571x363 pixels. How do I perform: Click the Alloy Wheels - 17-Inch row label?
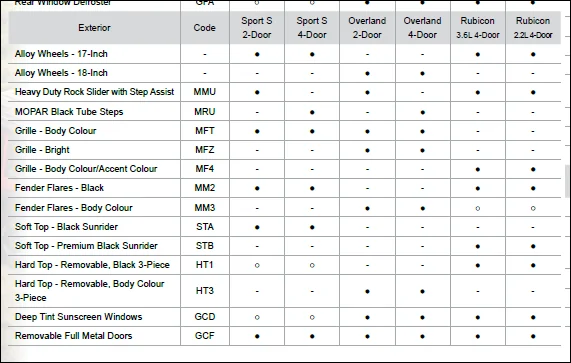[x=61, y=54]
